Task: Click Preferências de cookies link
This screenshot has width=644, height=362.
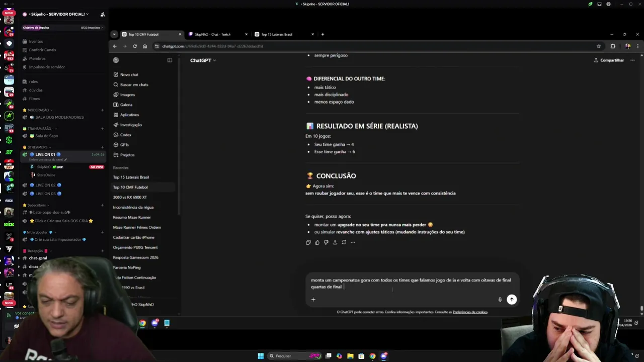Action: 470,312
